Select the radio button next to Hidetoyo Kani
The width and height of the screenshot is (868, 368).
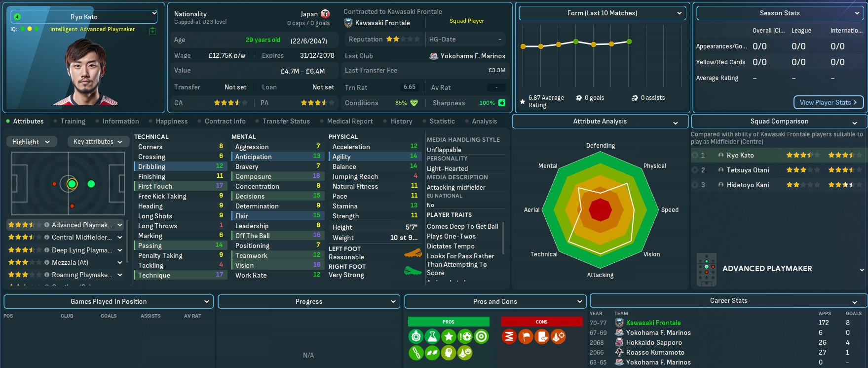(x=695, y=185)
